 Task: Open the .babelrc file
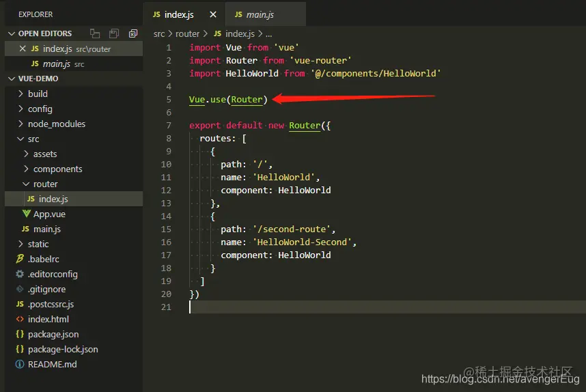(74, 259)
